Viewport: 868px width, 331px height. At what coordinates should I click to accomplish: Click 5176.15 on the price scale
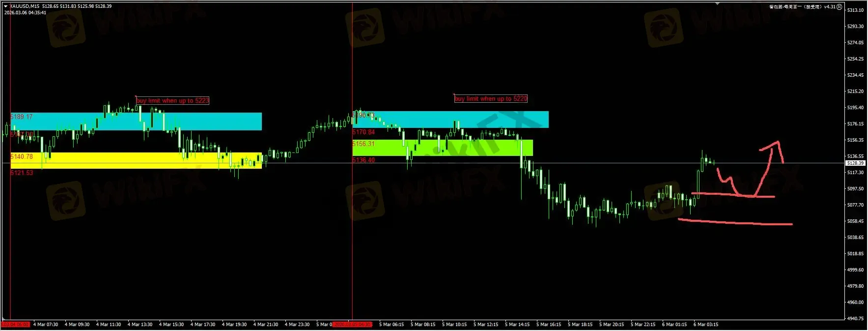[x=855, y=124]
